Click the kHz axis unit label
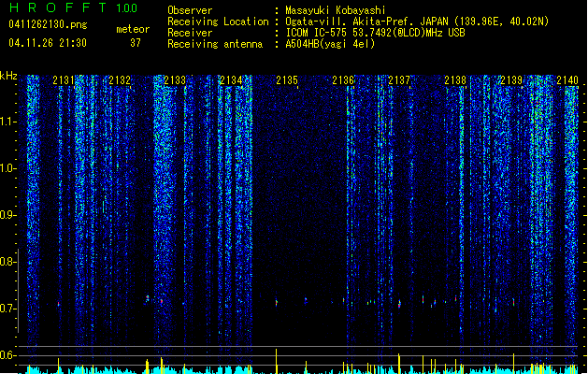This screenshot has height=374, width=588. click(x=8, y=76)
